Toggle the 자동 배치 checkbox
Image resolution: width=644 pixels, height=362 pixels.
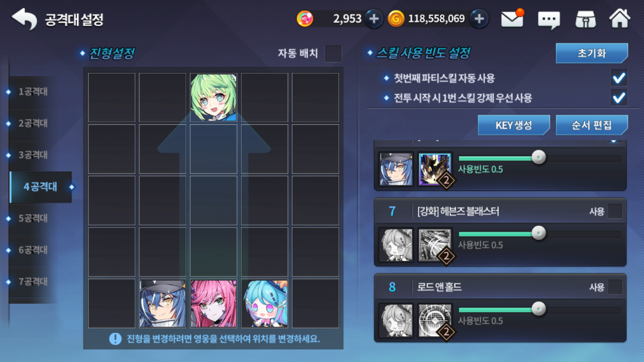pos(333,53)
